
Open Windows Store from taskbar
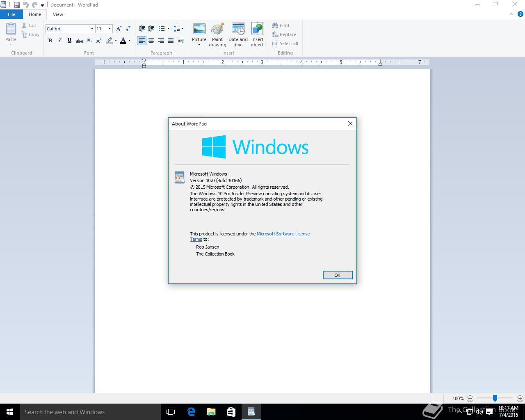click(x=231, y=412)
